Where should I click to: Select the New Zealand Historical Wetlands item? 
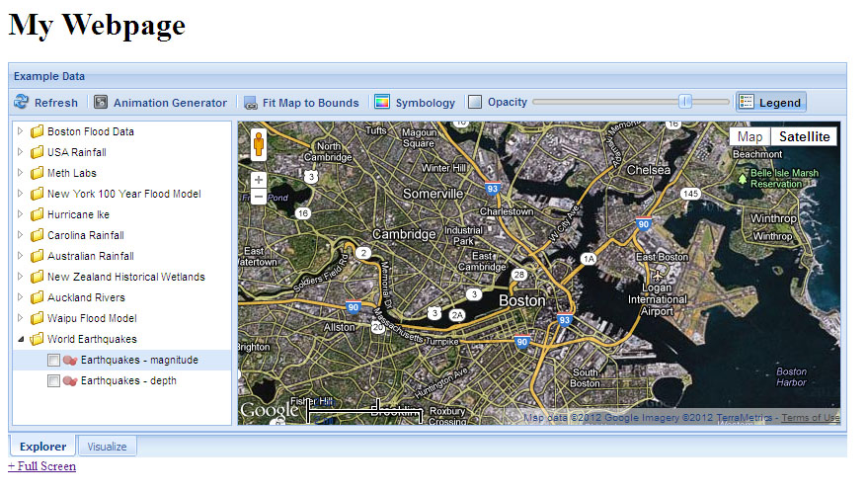(126, 277)
